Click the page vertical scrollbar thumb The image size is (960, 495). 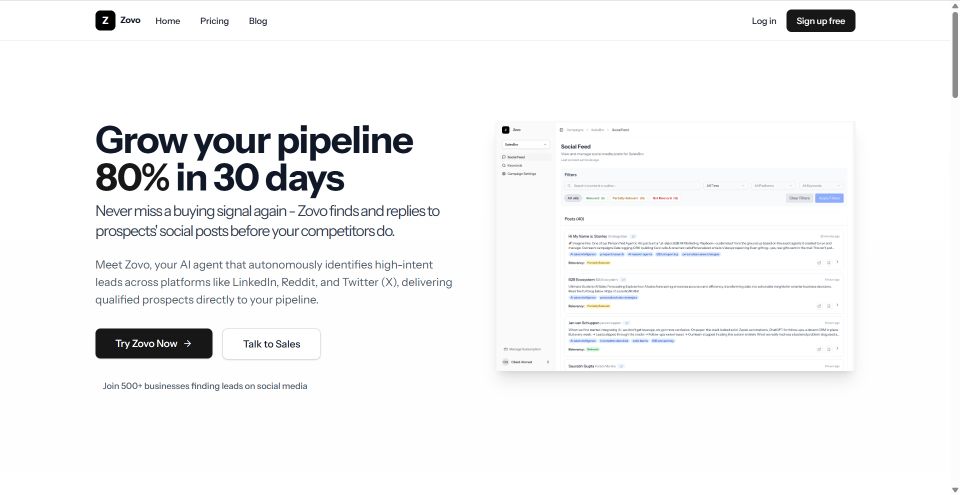(954, 54)
